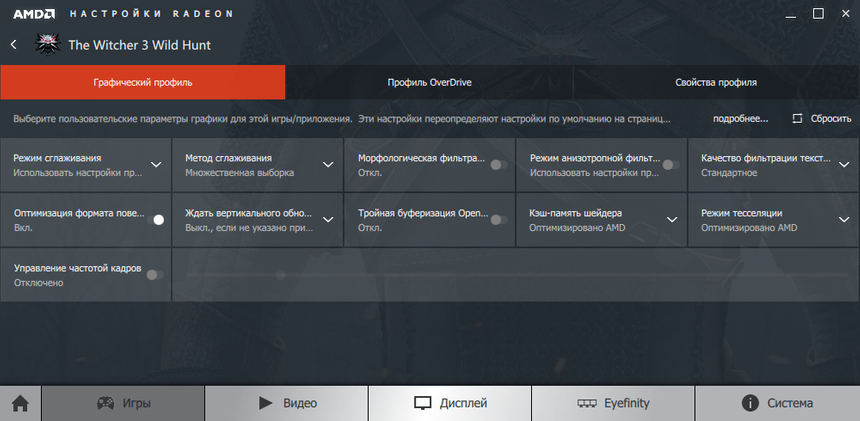
Task: Toggle Морфологическая фильтрация switch
Action: (x=499, y=164)
